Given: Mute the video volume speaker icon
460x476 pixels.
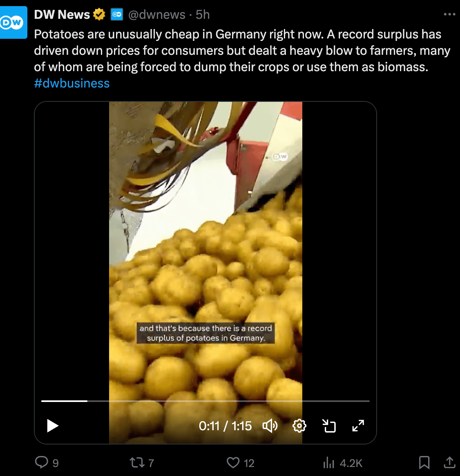Looking at the screenshot, I should (x=270, y=426).
